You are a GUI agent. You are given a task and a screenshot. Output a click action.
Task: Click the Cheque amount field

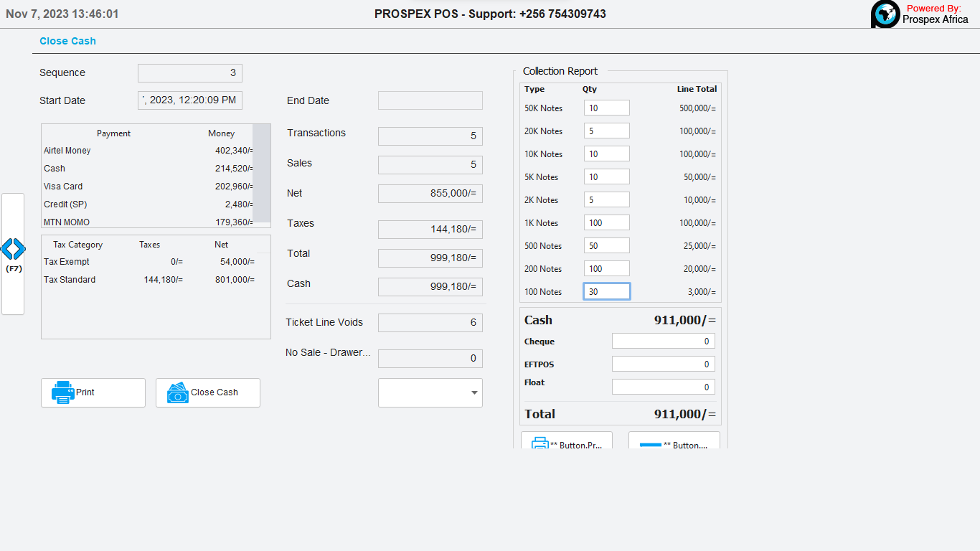[x=663, y=342]
